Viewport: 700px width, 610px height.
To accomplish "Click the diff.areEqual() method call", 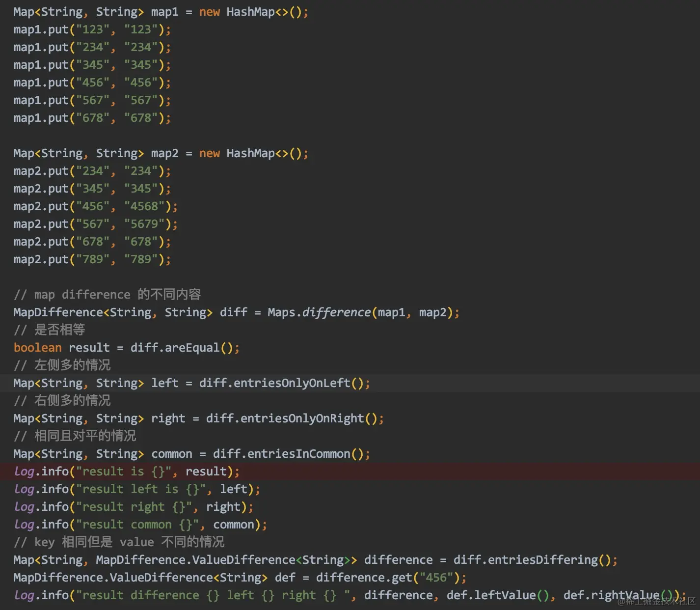I will [x=181, y=348].
